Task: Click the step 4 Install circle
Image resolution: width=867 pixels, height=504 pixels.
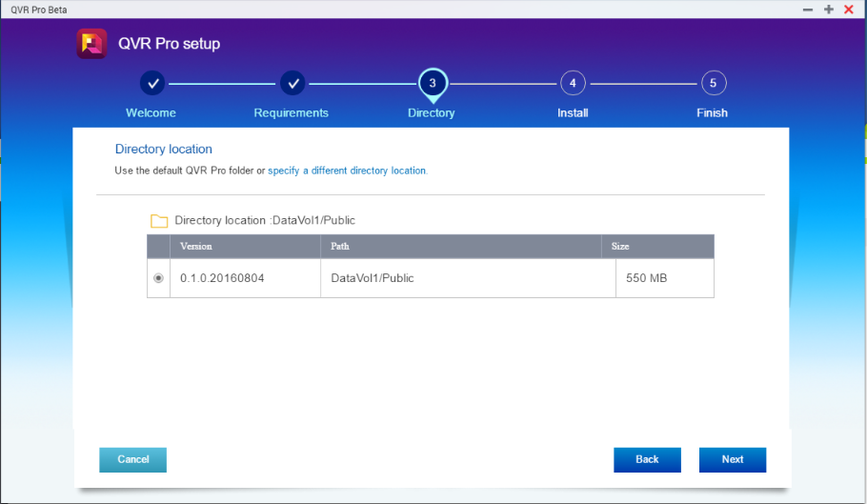Action: (x=573, y=84)
